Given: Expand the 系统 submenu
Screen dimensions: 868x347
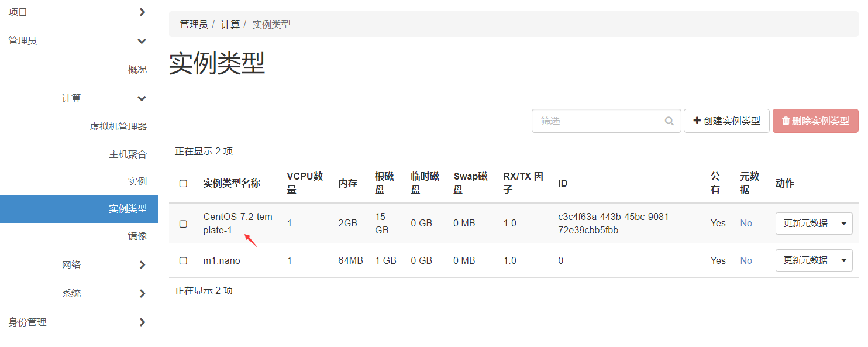Looking at the screenshot, I should click(x=142, y=293).
